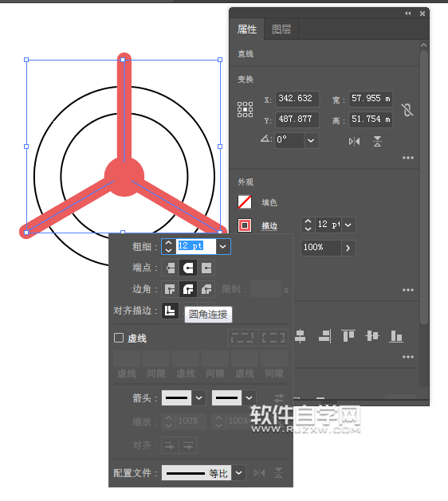Expand the 100% opacity arrow
Screen dimensions: 448x501
coord(348,248)
